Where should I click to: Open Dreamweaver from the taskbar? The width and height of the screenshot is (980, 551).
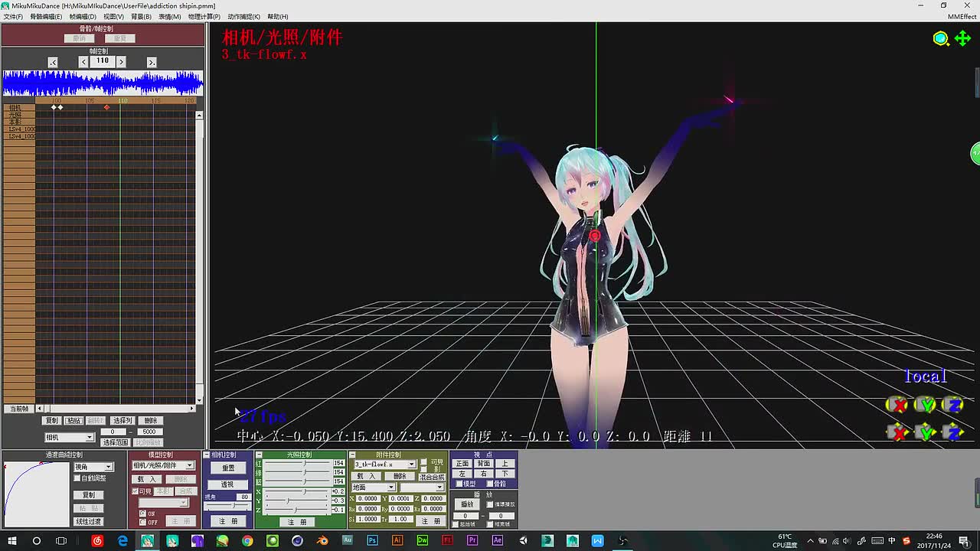423,540
